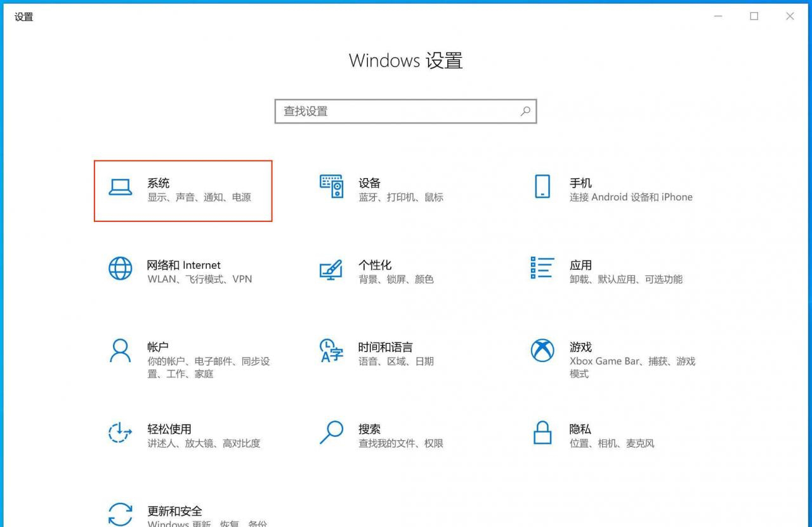Click the Phone icon
The height and width of the screenshot is (527, 812).
click(x=542, y=186)
